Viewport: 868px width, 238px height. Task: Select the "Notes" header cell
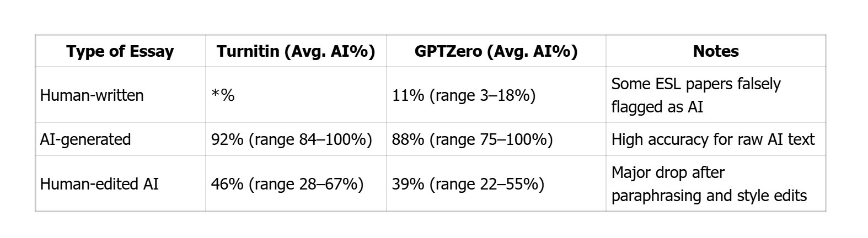point(716,51)
